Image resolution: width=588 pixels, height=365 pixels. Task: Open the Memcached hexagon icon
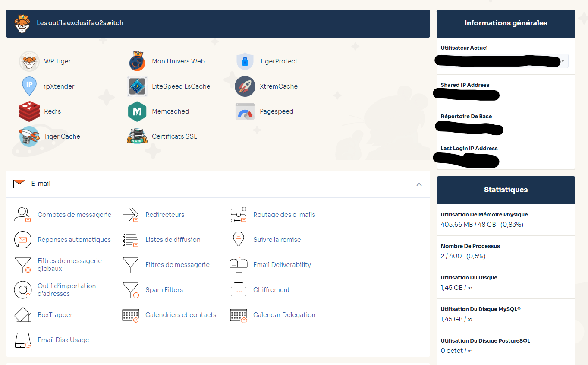137,111
